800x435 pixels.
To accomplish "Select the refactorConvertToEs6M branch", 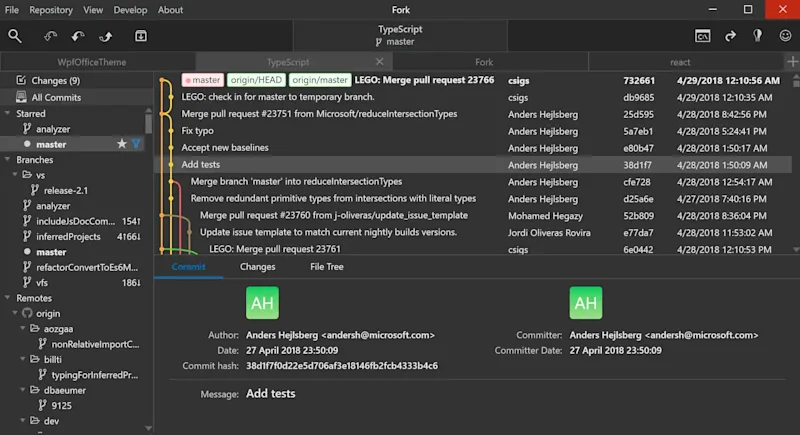I will (87, 267).
